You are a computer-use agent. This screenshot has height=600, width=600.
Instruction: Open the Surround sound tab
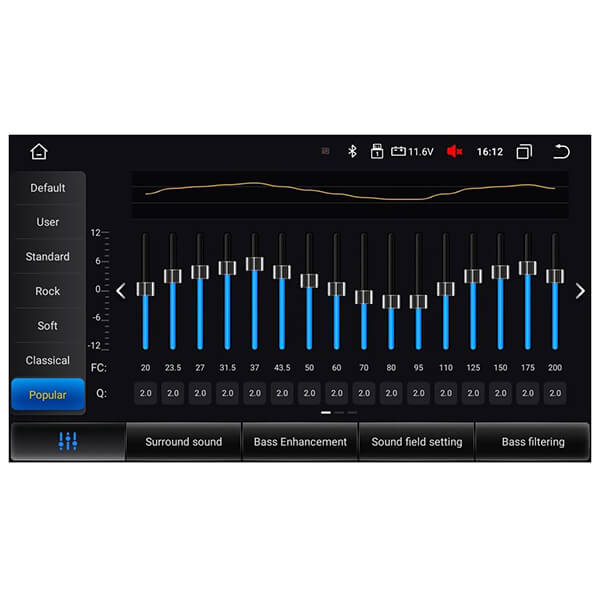tap(184, 442)
